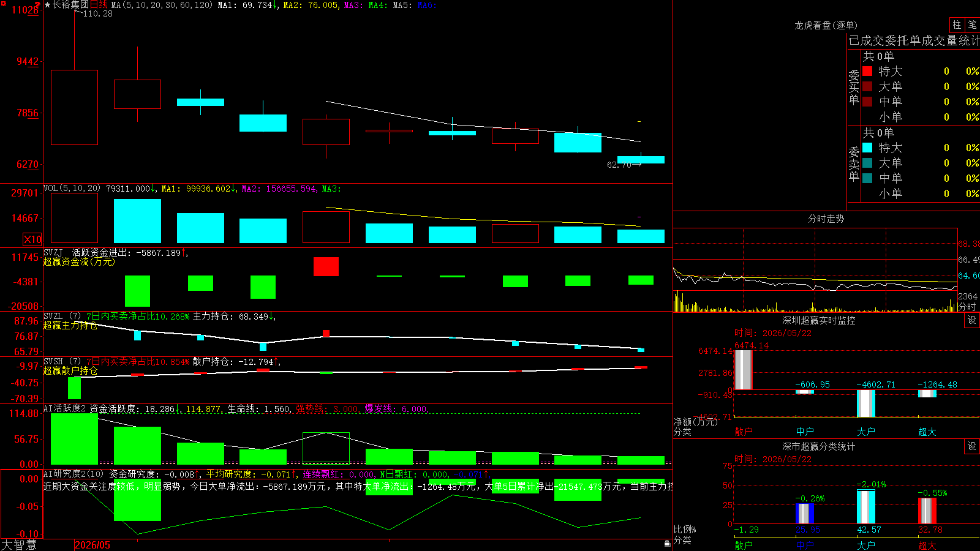Click the 6474.14 散户 net amount bar
Screen dimensions: 980x551
[x=744, y=370]
